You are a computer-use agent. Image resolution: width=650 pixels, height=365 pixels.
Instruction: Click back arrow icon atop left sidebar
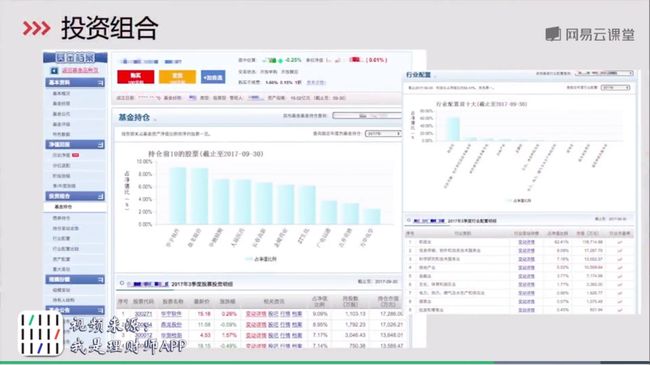click(54, 71)
